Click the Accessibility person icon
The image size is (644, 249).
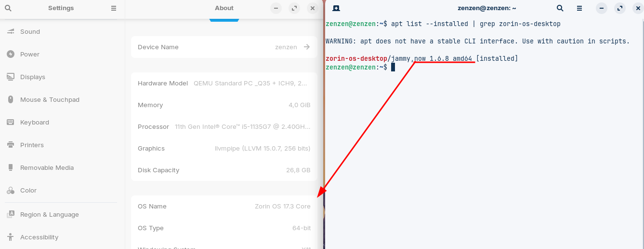[x=11, y=237]
